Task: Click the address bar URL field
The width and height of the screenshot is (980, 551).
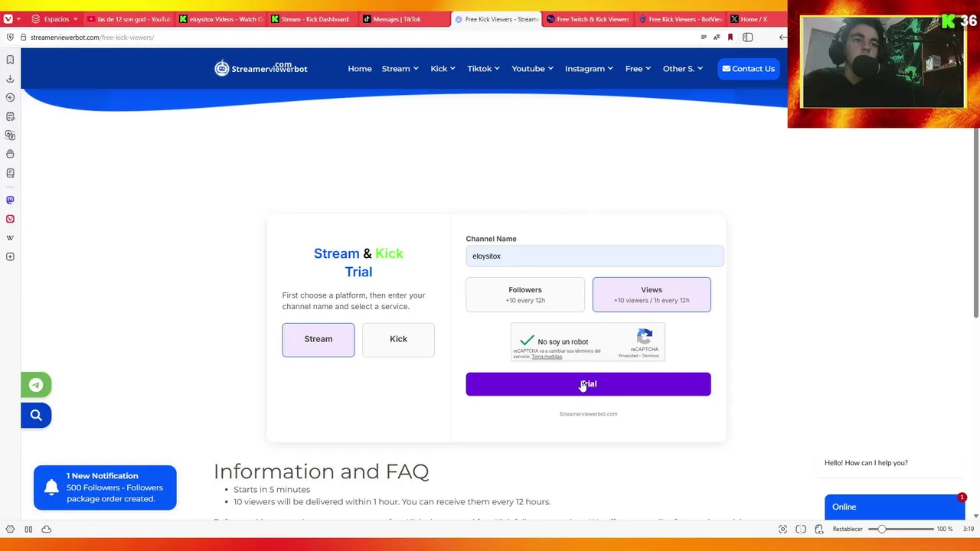Action: point(360,37)
